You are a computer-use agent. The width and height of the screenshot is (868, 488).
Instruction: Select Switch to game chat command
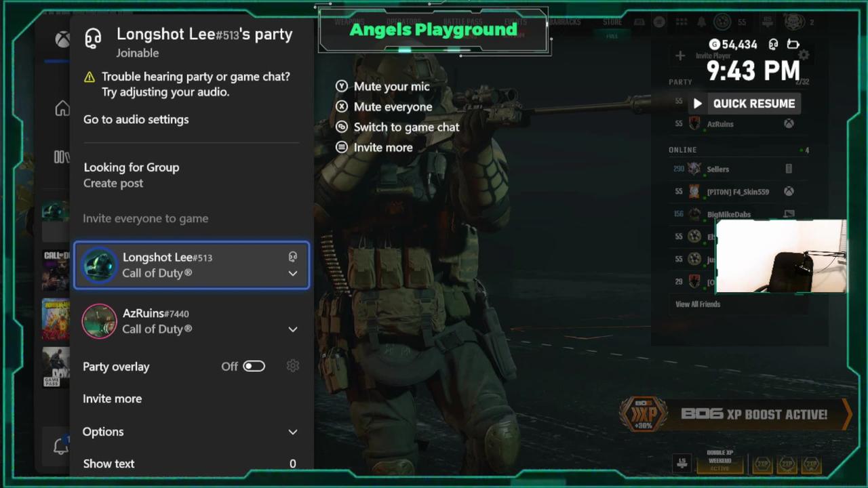click(406, 127)
